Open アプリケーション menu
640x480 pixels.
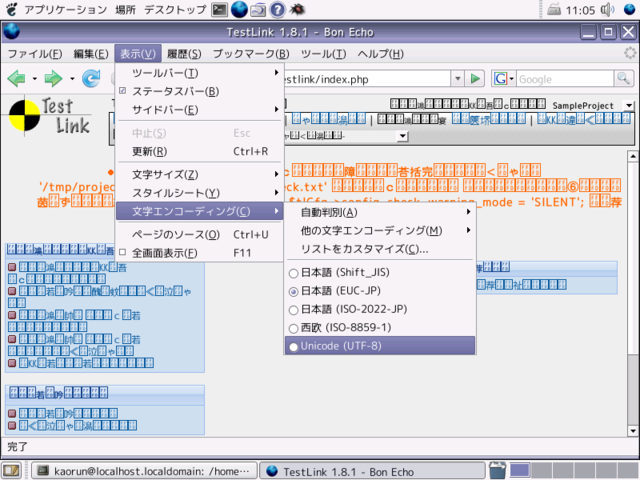pyautogui.click(x=66, y=9)
